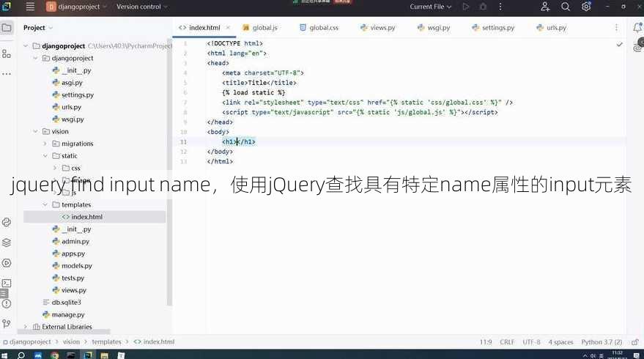Select Python 3.7 interpreter widget
Image resolution: width=644 pixels, height=359 pixels.
602,342
